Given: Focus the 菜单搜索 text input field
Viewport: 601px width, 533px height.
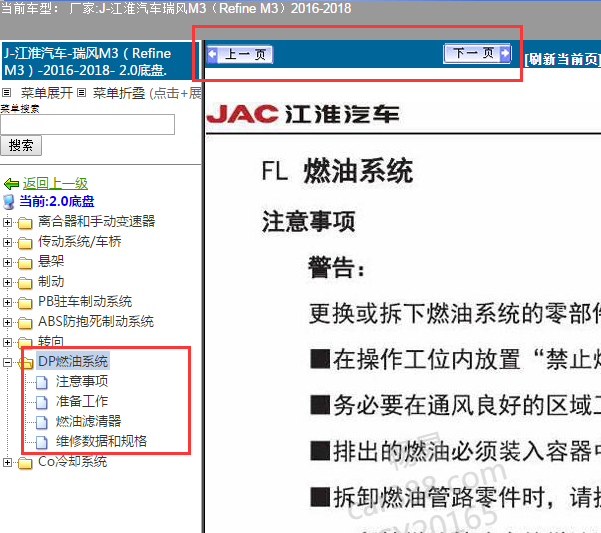Looking at the screenshot, I should coord(87,125).
